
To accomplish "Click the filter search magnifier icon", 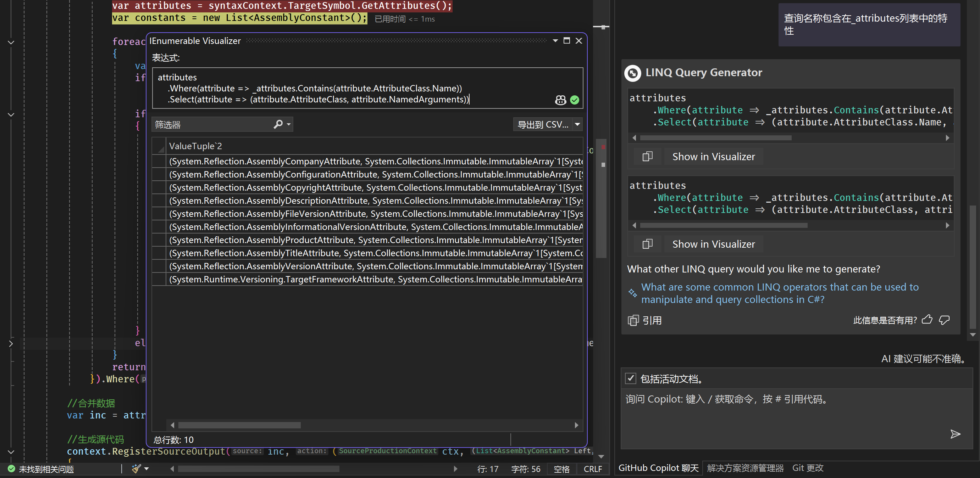I will (x=278, y=124).
